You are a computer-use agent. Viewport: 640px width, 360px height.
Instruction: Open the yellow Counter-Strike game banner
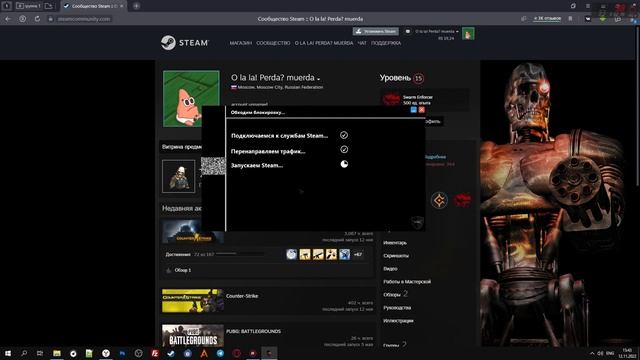click(x=193, y=301)
